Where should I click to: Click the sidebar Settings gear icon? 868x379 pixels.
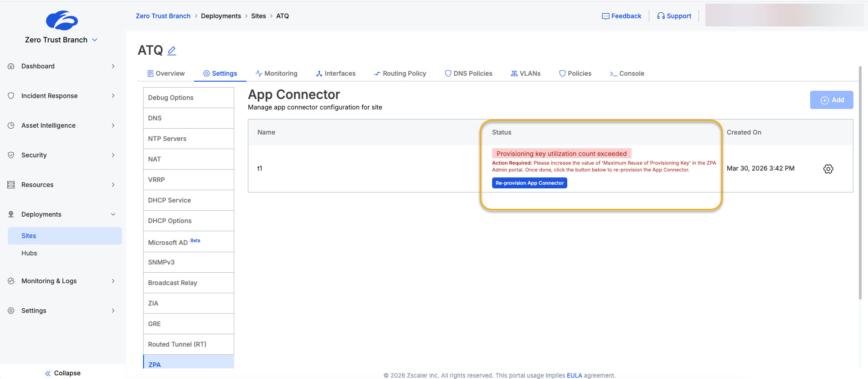point(11,311)
